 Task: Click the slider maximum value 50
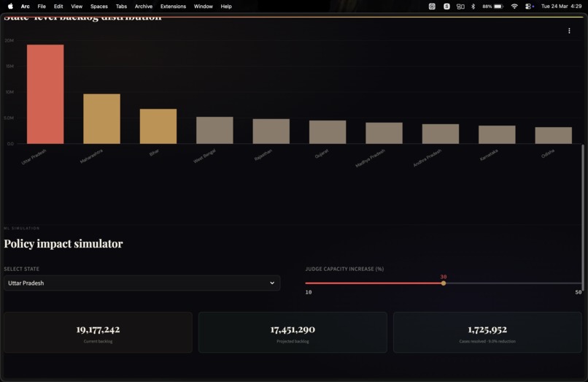579,292
